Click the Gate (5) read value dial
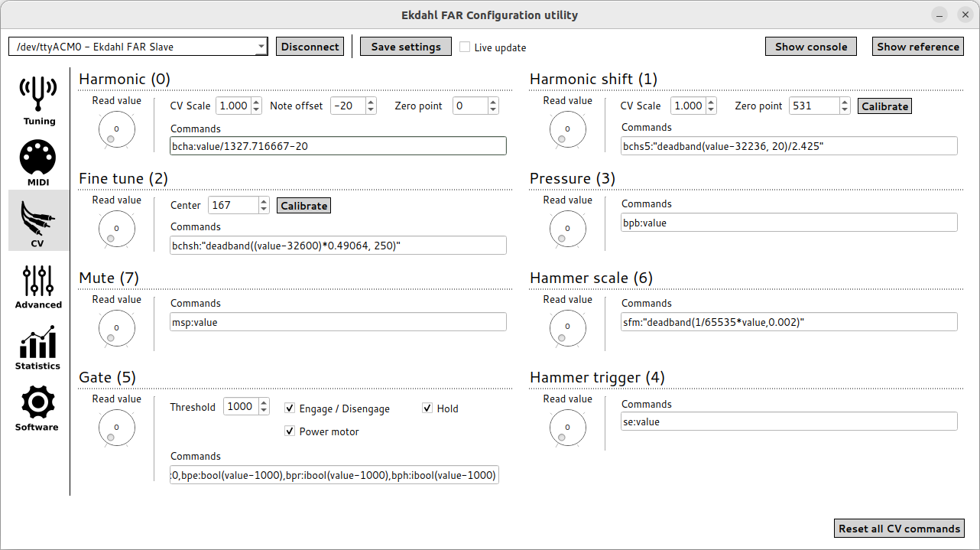This screenshot has width=980, height=550. coord(116,427)
